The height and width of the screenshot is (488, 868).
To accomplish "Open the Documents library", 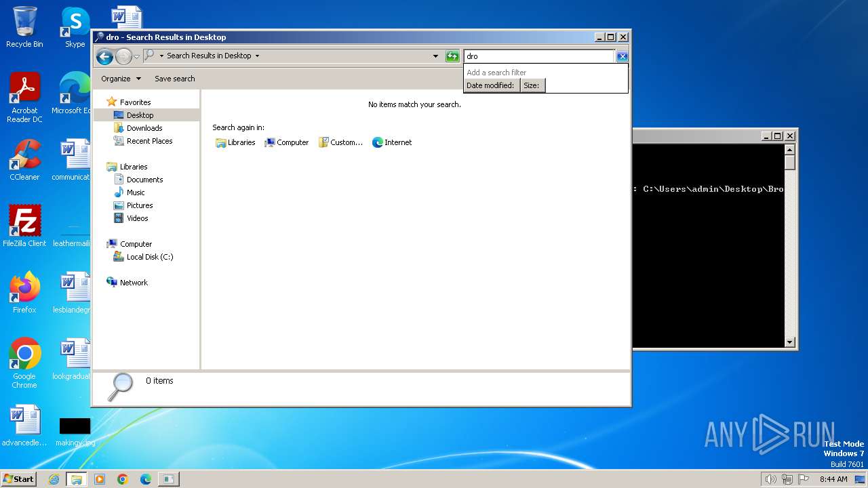I will pos(144,180).
